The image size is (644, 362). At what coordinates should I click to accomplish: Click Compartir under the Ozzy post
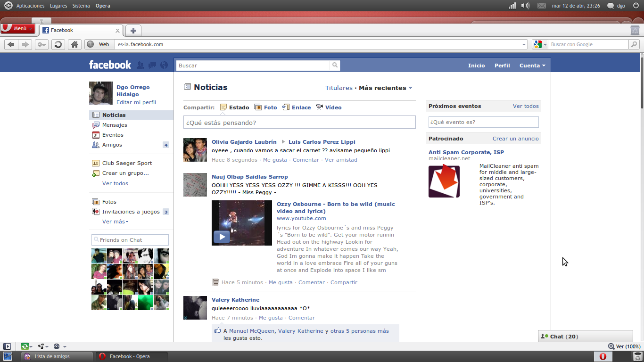pyautogui.click(x=344, y=282)
